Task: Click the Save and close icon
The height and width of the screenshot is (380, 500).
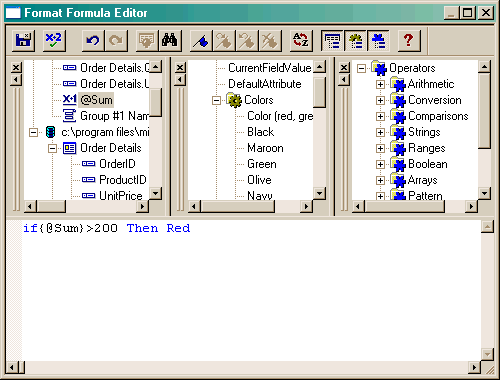Action: (x=23, y=40)
